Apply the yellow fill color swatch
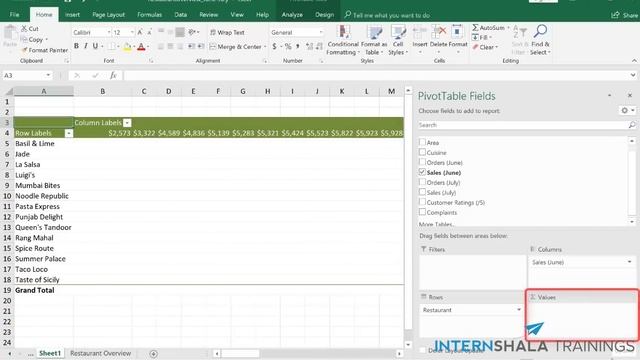 (x=127, y=47)
